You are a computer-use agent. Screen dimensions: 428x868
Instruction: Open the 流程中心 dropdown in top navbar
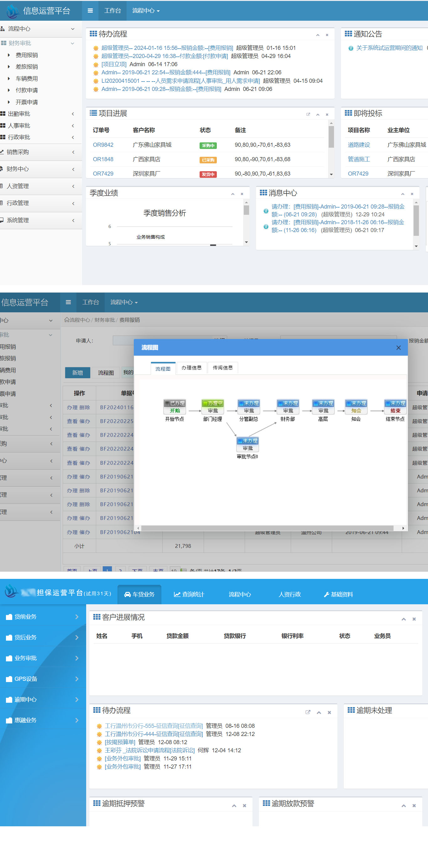pos(145,11)
